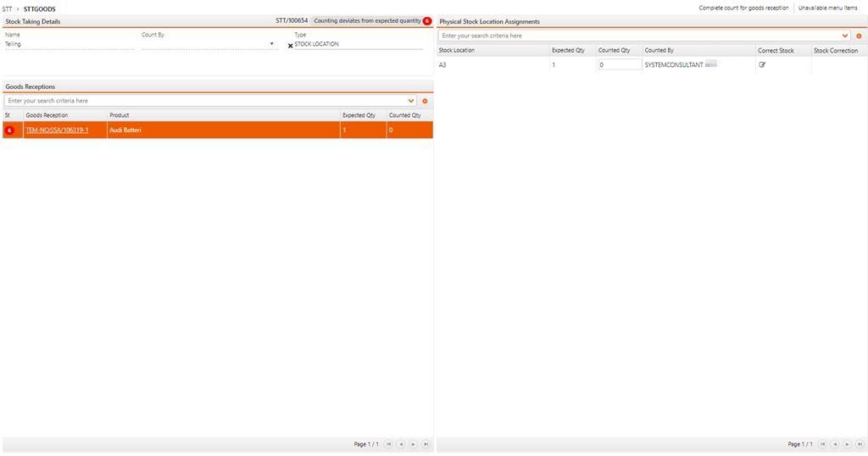Open goods reception TEM-NO/SSA/106319-1 link
Image resolution: width=868 pixels, height=456 pixels.
point(57,131)
